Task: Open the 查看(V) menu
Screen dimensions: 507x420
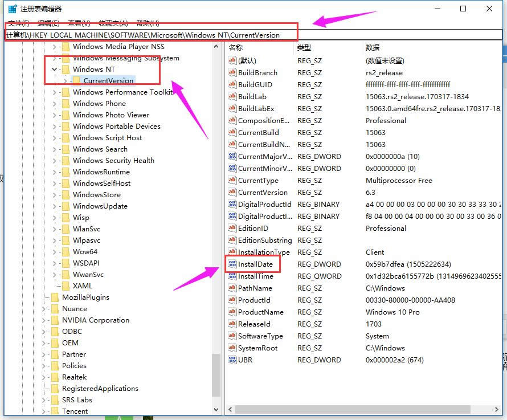Action: [79, 23]
